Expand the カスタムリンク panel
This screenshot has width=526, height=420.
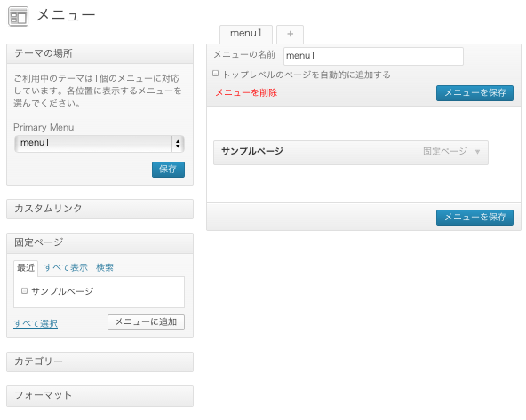pos(100,209)
